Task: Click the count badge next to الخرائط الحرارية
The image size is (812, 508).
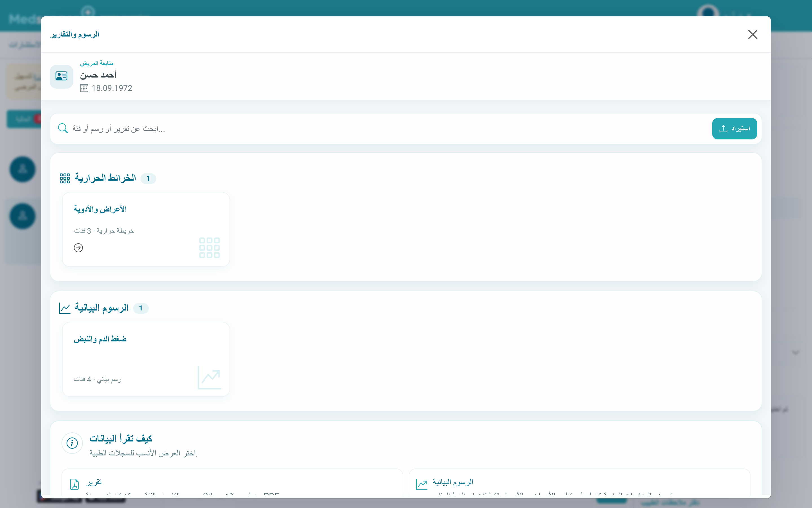Action: coord(148,178)
